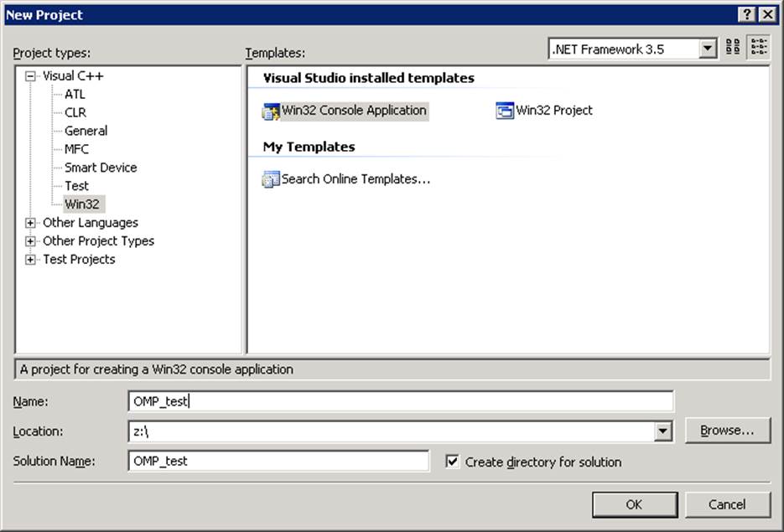This screenshot has height=532, width=784.
Task: Select Other Languages tree label
Action: click(91, 223)
